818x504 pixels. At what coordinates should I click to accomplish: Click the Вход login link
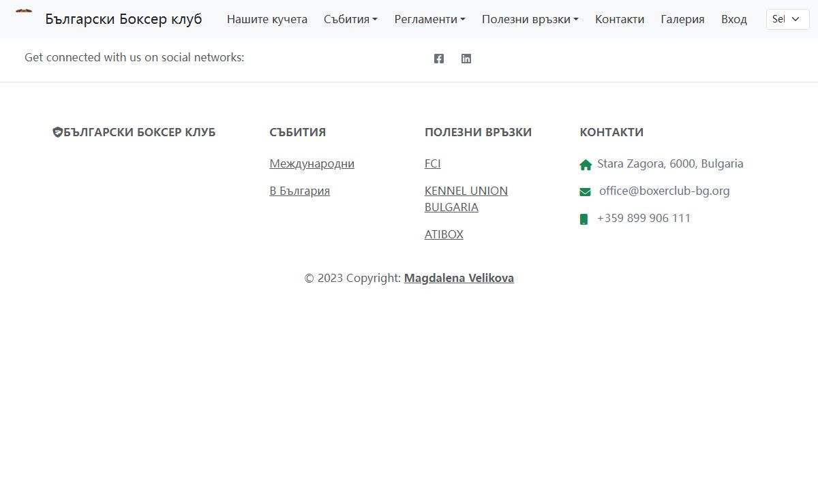pyautogui.click(x=733, y=19)
